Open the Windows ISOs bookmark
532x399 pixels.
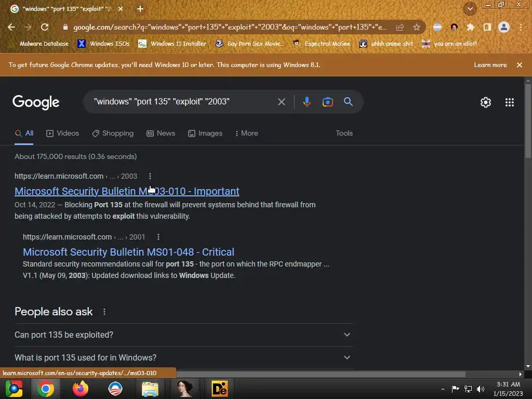103,44
